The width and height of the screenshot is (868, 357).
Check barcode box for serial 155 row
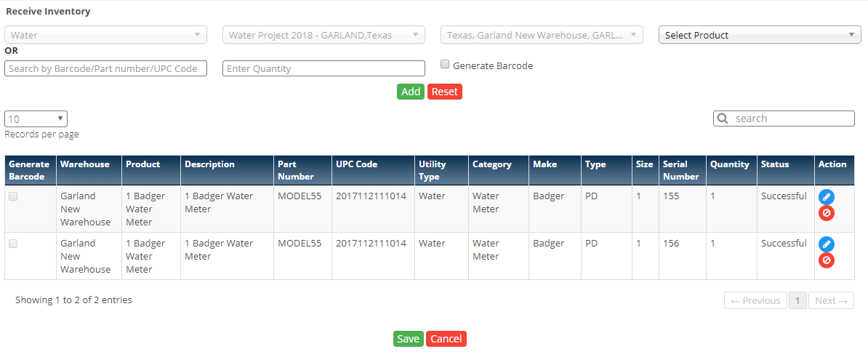click(13, 196)
